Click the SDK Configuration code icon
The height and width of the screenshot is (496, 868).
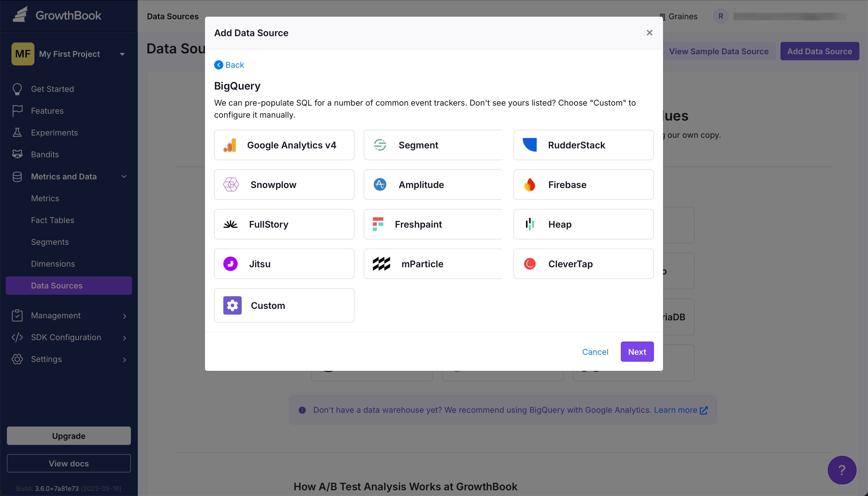pos(17,337)
